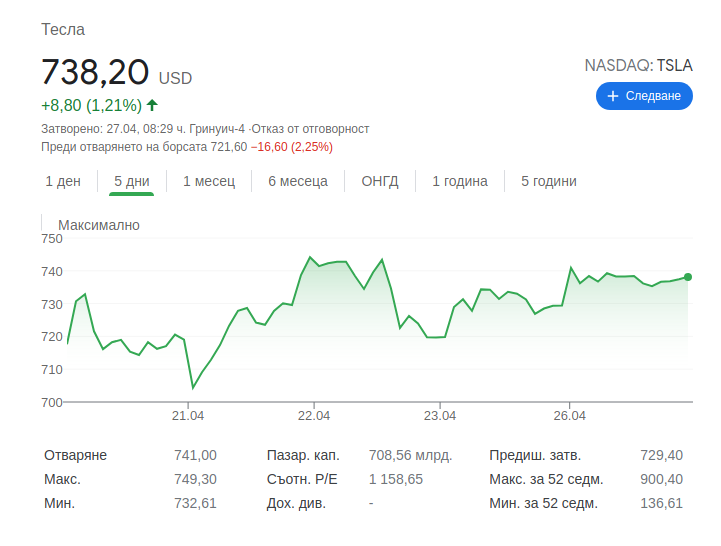Screen dimensions: 721x546
Task: Click the Тесла company title
Action: [63, 29]
